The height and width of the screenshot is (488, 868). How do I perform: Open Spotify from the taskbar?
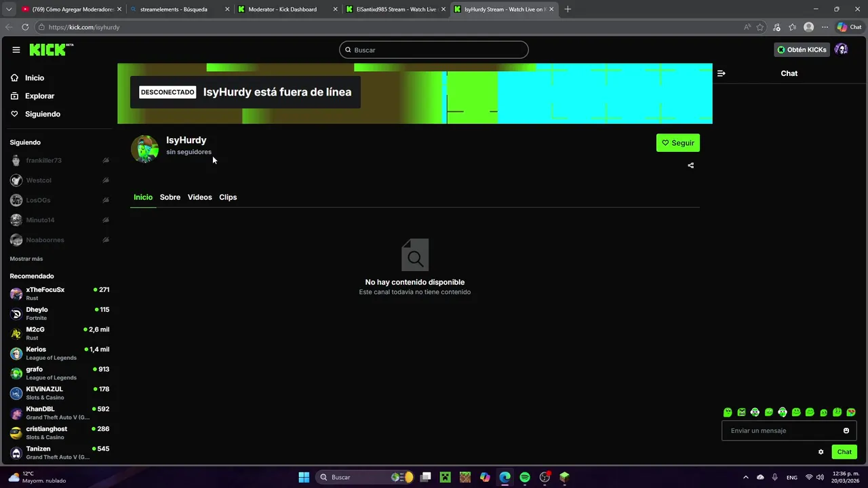[525, 477]
